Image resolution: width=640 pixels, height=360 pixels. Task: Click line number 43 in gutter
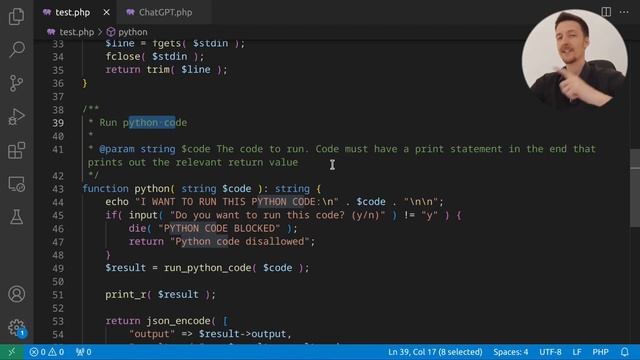coord(58,189)
